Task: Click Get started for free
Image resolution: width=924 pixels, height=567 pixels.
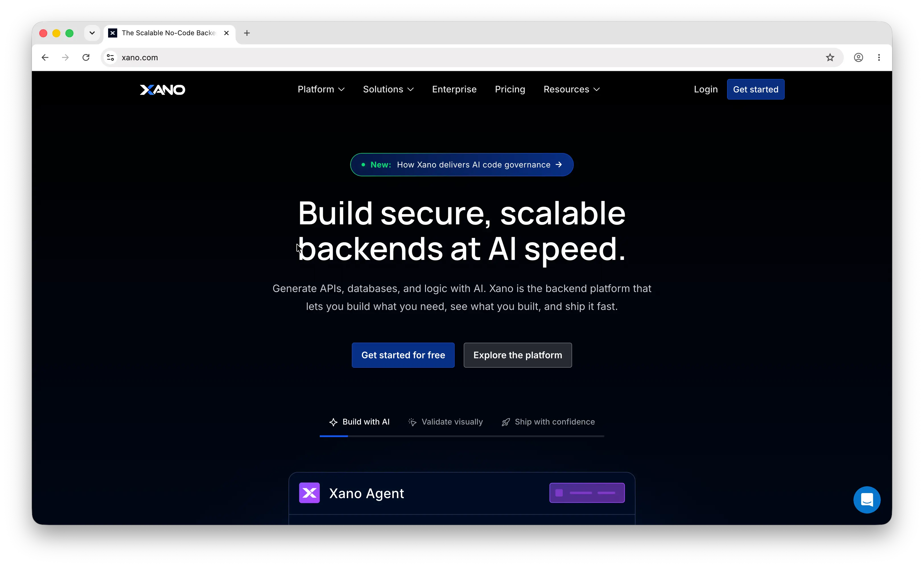Action: coord(403,355)
